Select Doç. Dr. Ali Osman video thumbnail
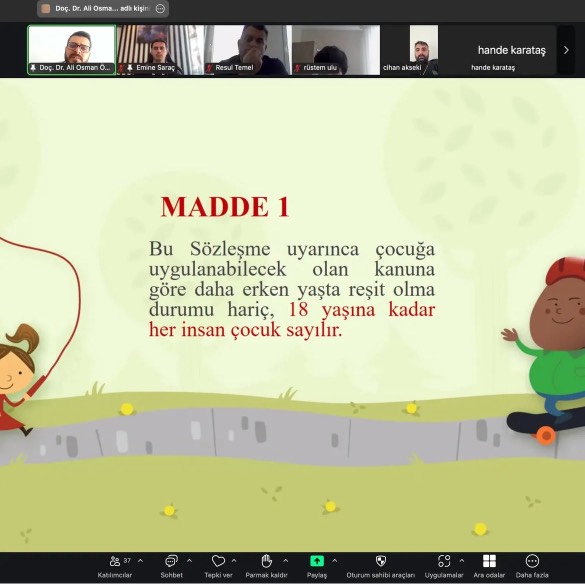Viewport: 585px width, 584px height. tap(72, 50)
